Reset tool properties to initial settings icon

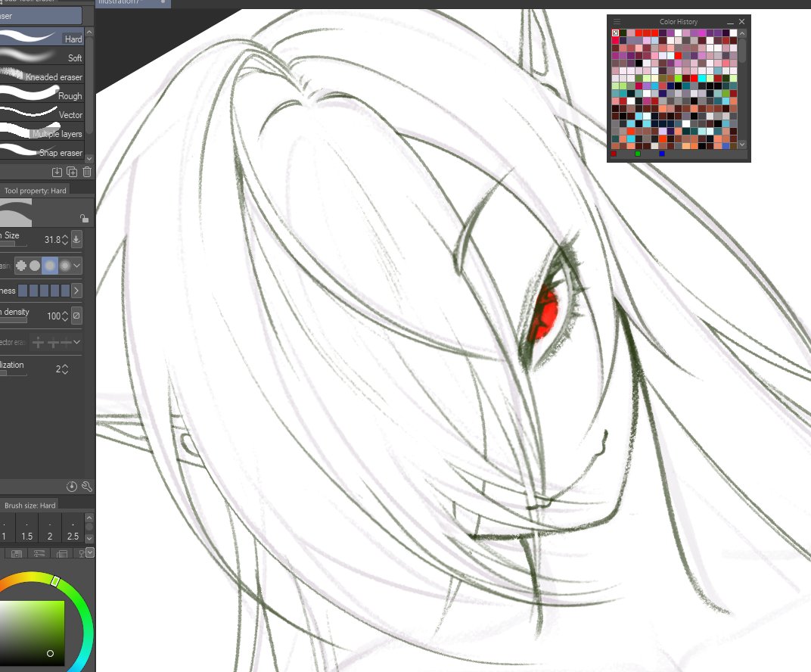[72, 487]
